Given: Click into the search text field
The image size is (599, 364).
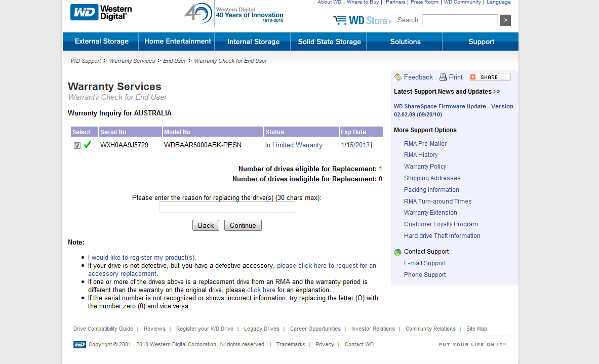Looking at the screenshot, I should click(x=460, y=20).
